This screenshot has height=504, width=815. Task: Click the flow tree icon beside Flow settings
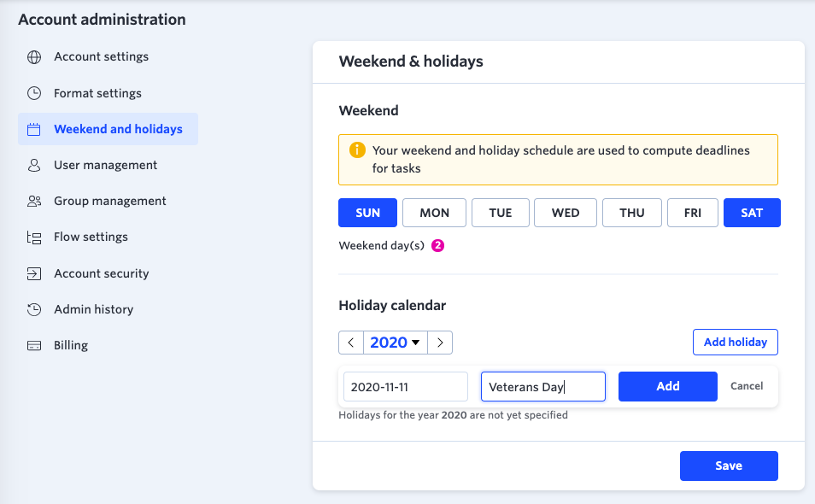pos(34,237)
